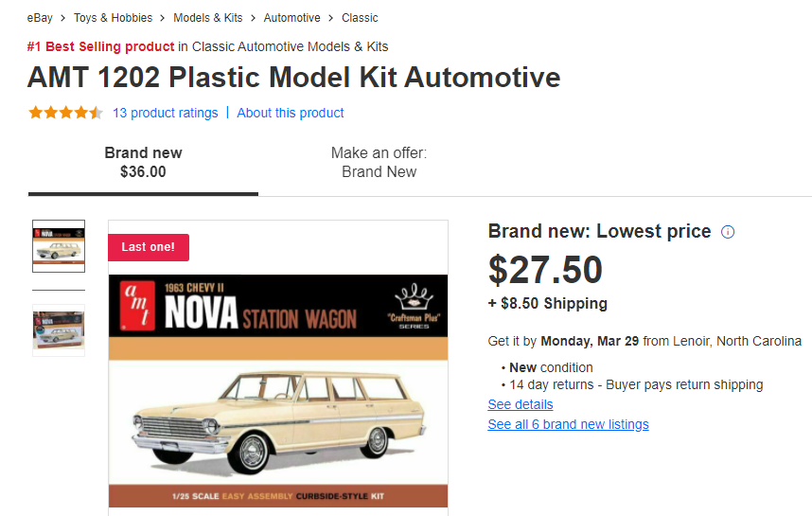
Task: Open the Classic breadcrumb category
Action: tap(360, 18)
